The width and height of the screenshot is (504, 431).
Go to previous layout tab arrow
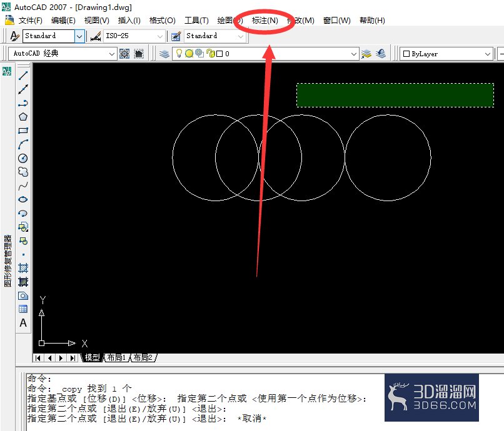coord(49,358)
